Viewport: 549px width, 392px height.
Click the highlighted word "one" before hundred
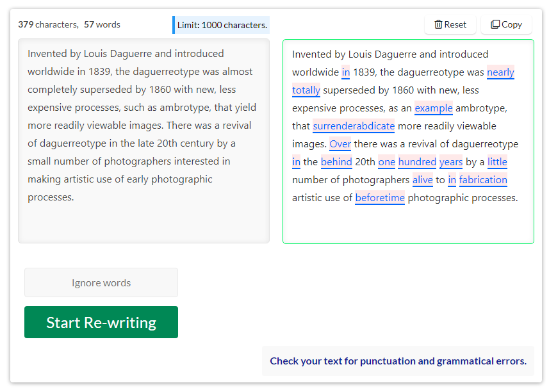[386, 161]
